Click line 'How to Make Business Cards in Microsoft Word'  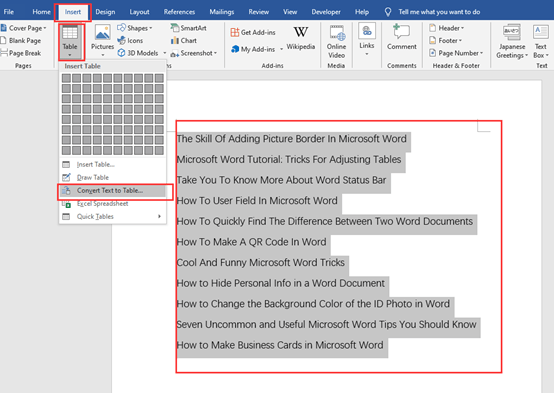coord(280,345)
